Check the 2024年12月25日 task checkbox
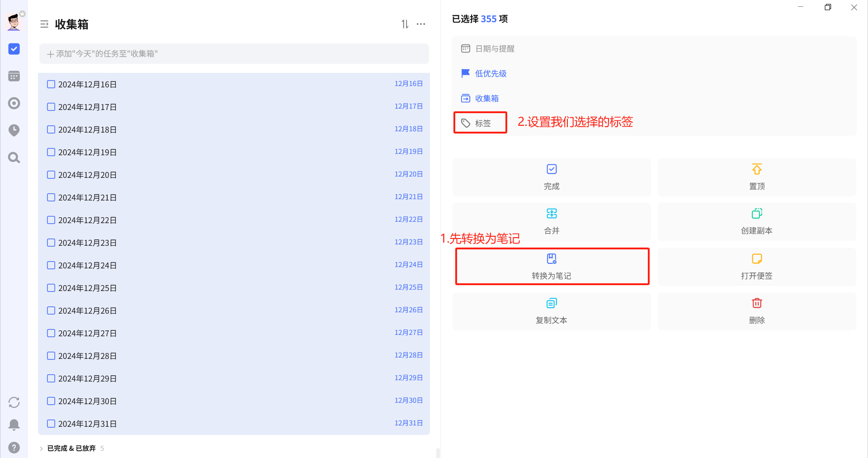This screenshot has width=868, height=458. point(51,288)
